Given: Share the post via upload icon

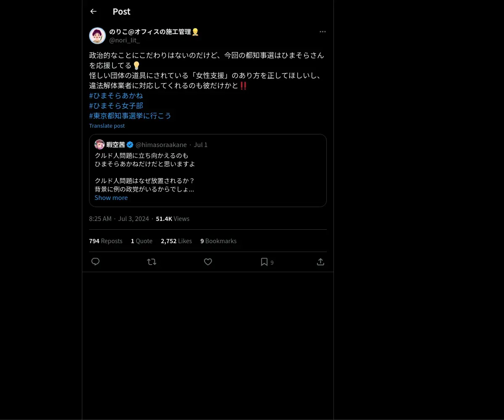Looking at the screenshot, I should pos(320,262).
